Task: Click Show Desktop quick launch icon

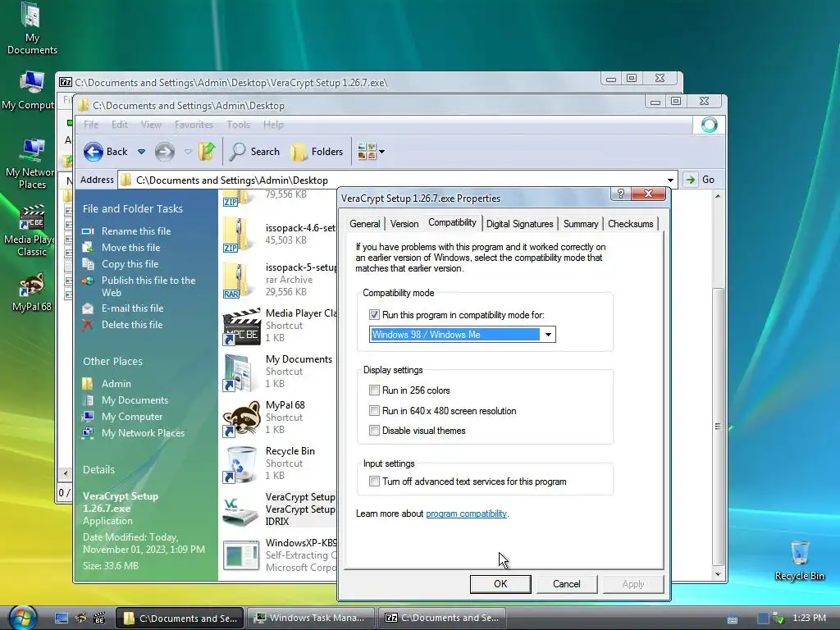Action: [x=62, y=619]
